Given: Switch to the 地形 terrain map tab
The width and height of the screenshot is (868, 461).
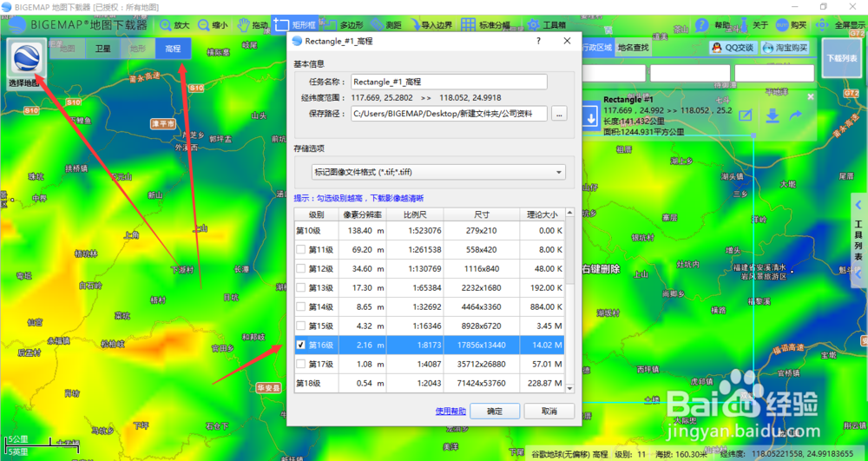Looking at the screenshot, I should [x=138, y=49].
